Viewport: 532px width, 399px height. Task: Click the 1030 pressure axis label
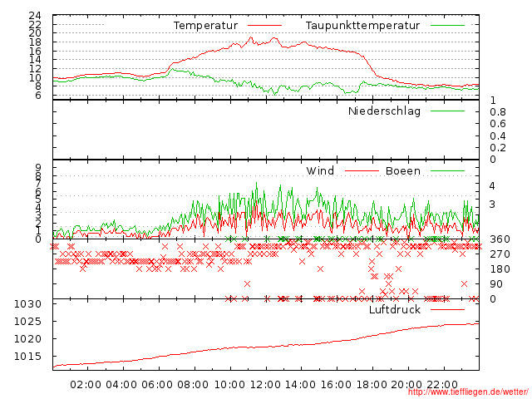pos(27,303)
